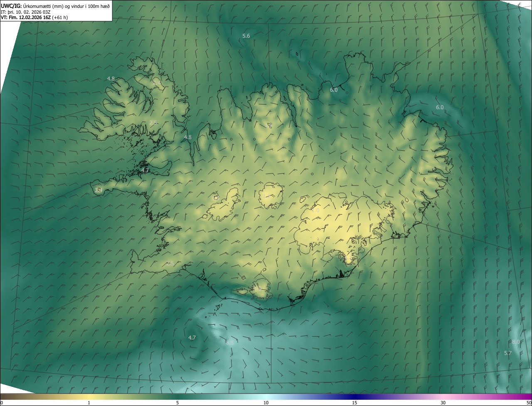Image resolution: width=532 pixels, height=406 pixels.
Task: Click the 4.7 value over the sea south of Iceland
Action: point(192,338)
